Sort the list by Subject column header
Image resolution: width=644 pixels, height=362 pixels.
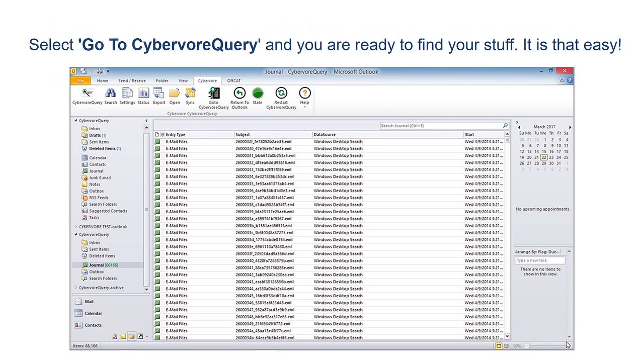[273, 135]
